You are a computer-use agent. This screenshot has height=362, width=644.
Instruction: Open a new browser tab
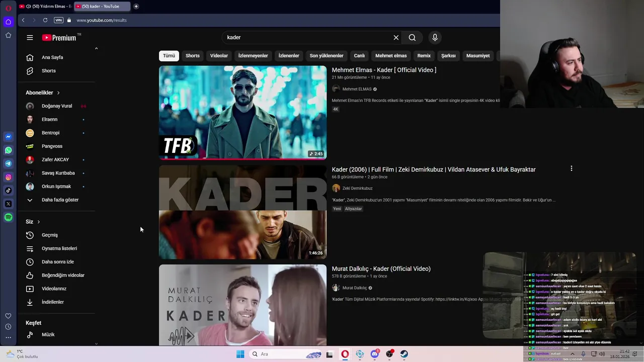[136, 7]
